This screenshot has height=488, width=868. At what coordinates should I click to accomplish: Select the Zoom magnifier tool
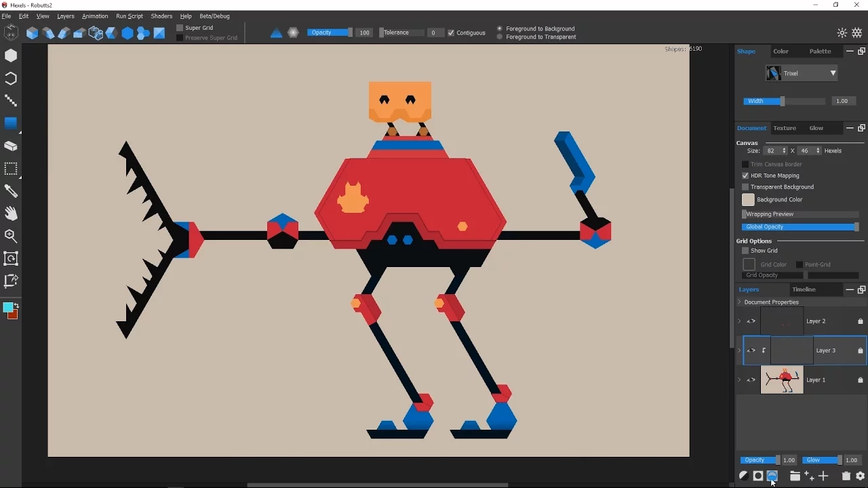tap(11, 236)
